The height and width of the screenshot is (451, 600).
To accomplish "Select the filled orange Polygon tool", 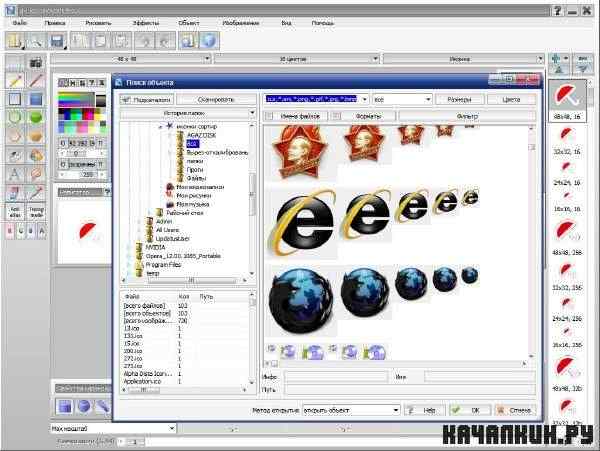I will pos(36,136).
